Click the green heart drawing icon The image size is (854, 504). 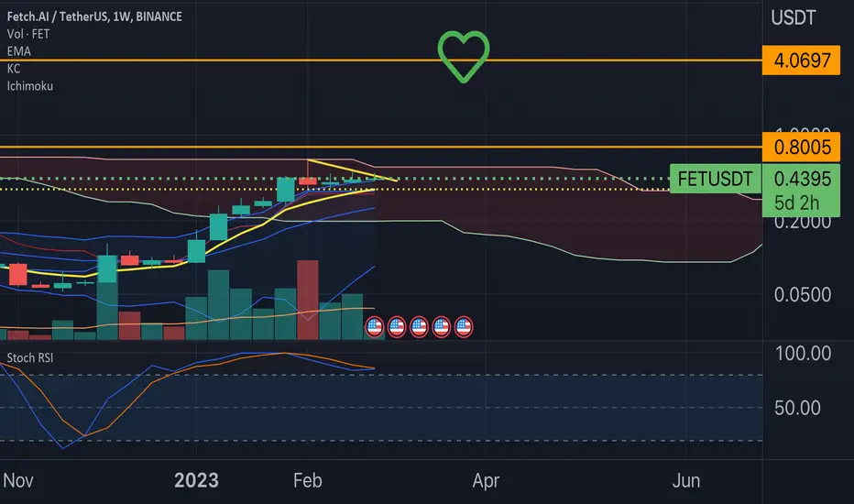[464, 56]
